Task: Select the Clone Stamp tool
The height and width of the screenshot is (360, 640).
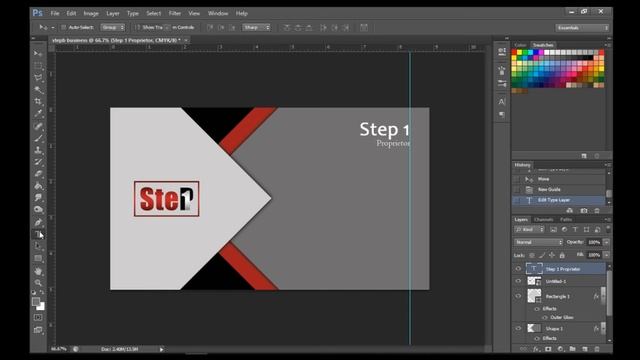Action: (38, 150)
